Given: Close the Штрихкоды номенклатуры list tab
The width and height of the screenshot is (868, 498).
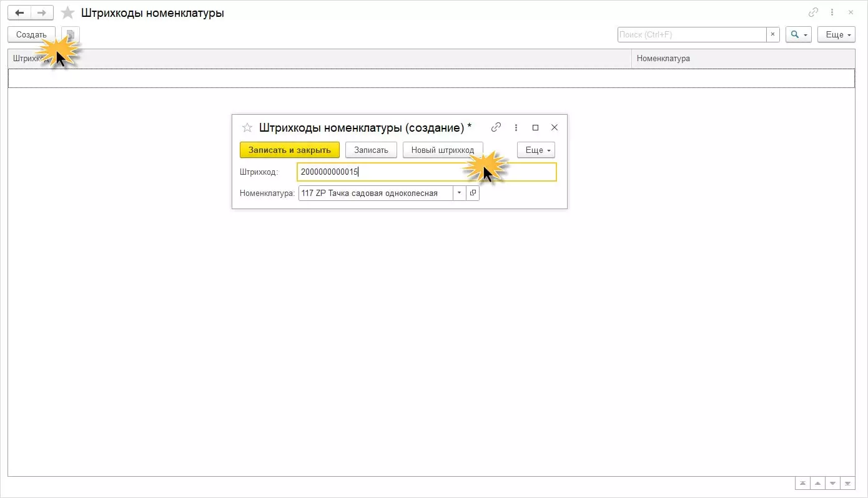Looking at the screenshot, I should [851, 12].
